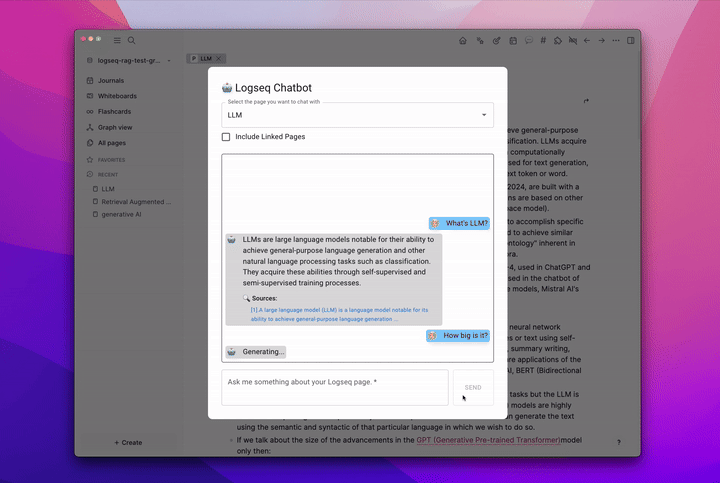
Task: Click the hashtag icon in the toolbar
Action: [543, 40]
